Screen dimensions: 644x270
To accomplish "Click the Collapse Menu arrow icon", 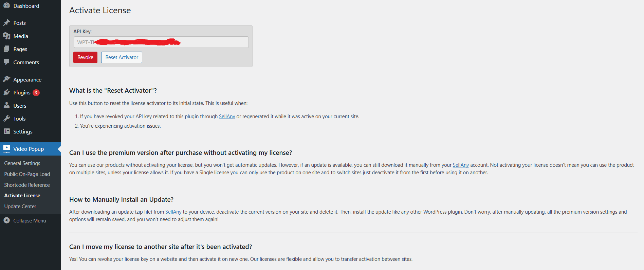I will [x=6, y=220].
